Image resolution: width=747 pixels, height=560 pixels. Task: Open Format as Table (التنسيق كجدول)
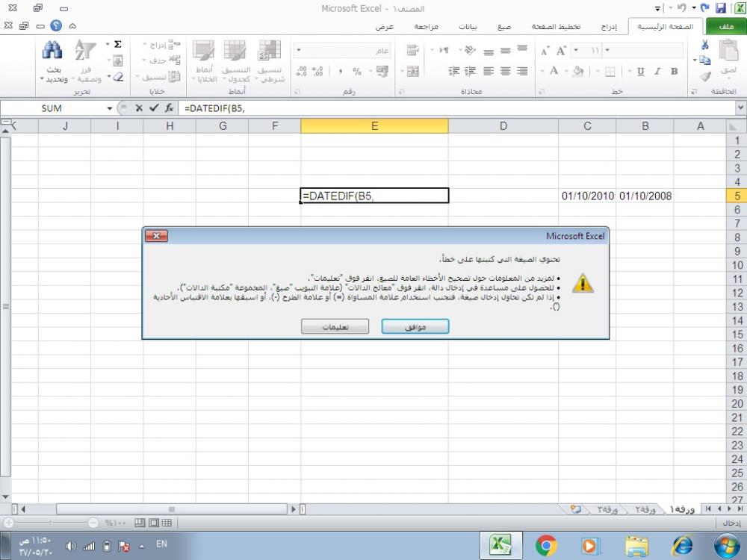235,62
